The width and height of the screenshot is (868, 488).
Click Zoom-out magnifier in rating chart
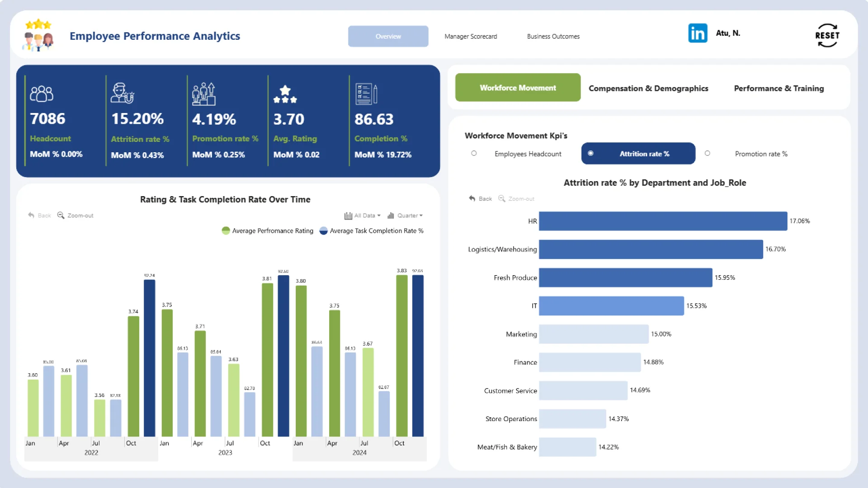(61, 216)
